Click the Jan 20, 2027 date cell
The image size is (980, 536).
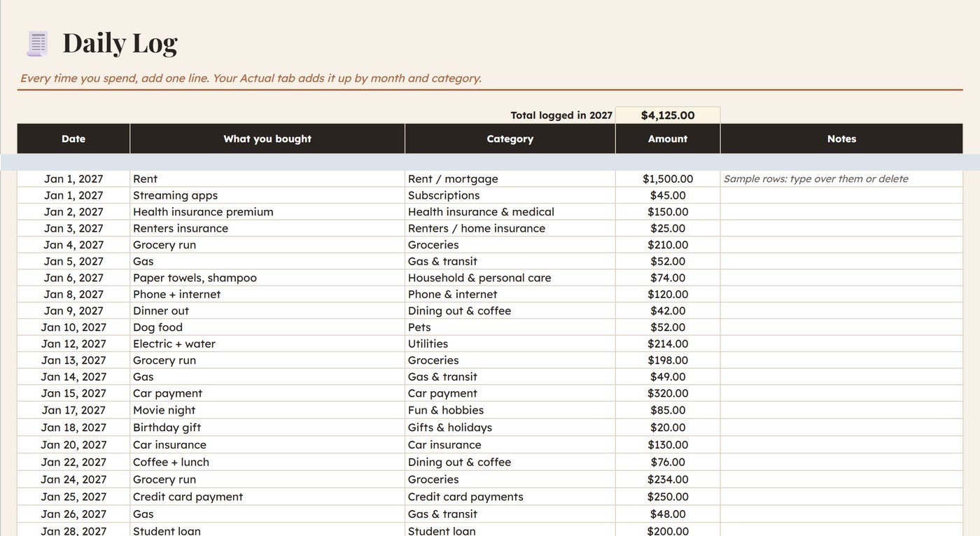pyautogui.click(x=73, y=445)
